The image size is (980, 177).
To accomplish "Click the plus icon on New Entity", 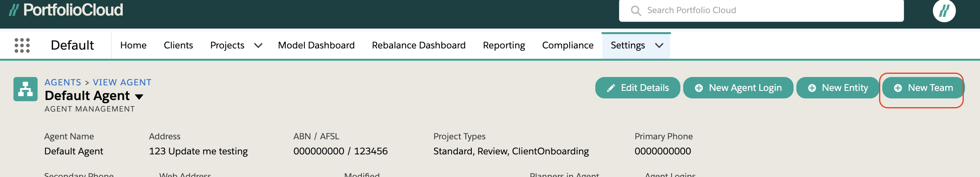I will pos(812,88).
